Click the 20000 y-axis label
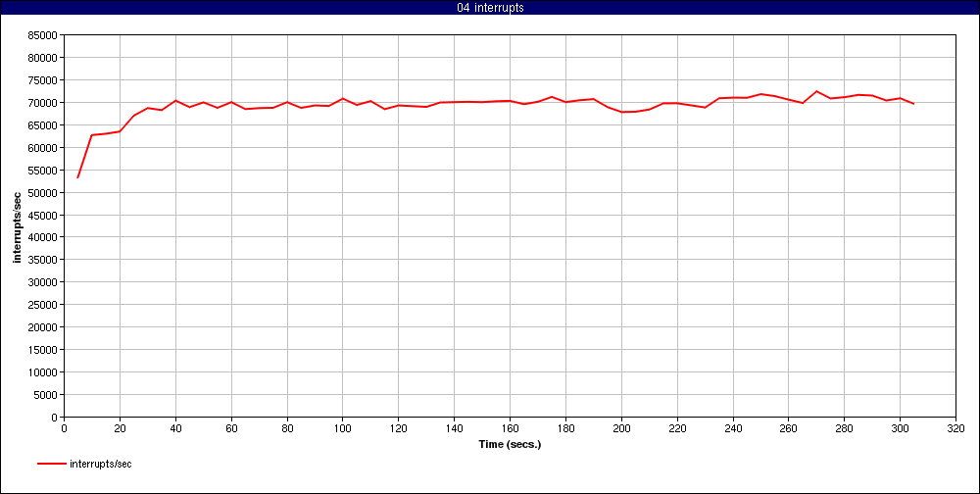980x494 pixels. [43, 327]
